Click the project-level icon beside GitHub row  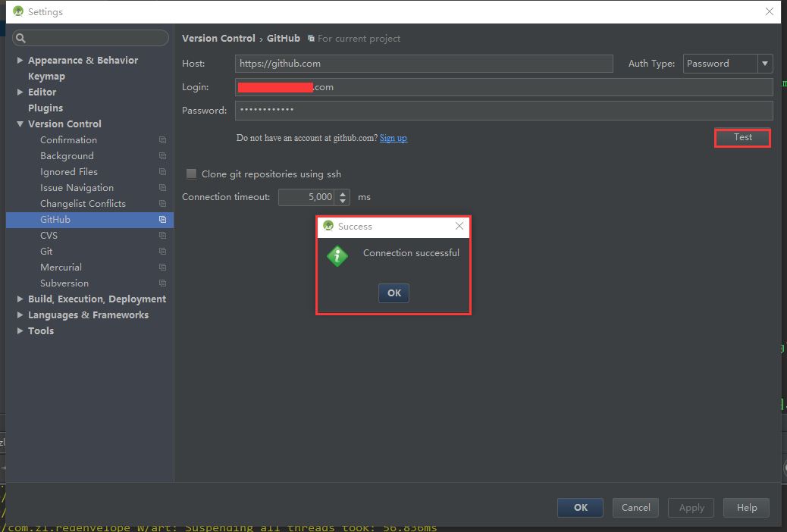[x=162, y=219]
